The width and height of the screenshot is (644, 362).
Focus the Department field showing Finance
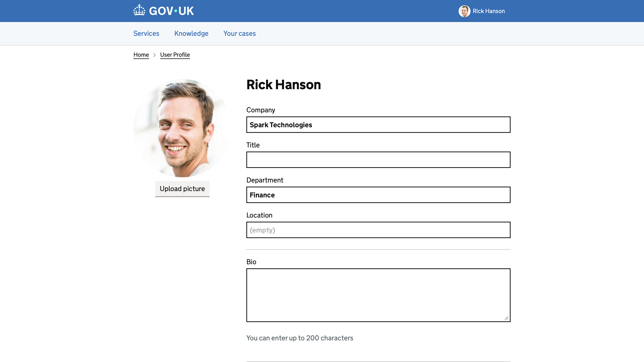click(x=378, y=195)
